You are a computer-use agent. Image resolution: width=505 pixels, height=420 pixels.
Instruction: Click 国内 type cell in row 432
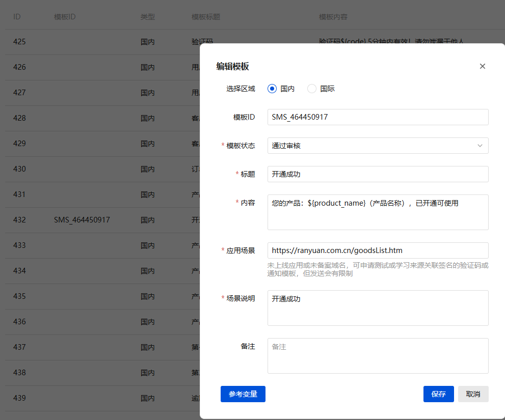[x=147, y=220]
